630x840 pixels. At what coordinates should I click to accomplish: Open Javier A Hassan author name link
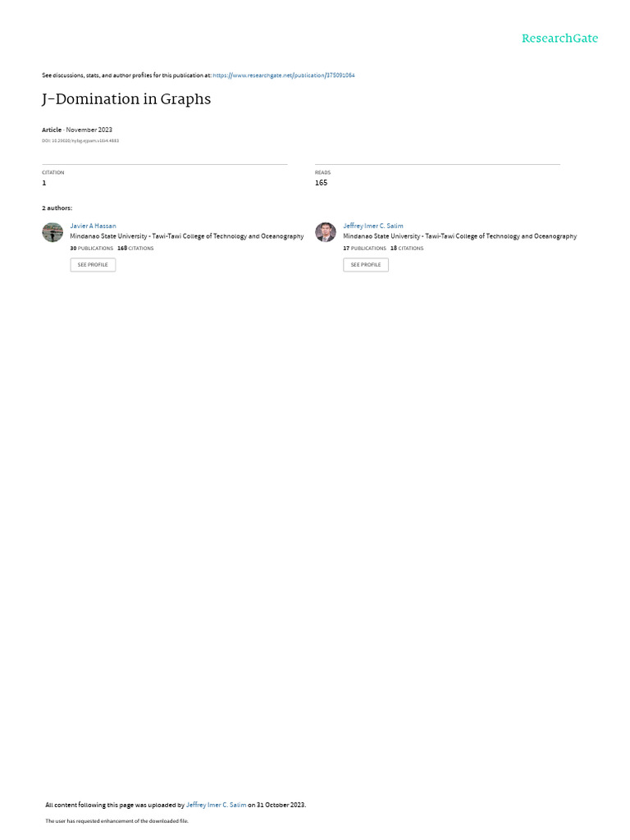tap(93, 226)
